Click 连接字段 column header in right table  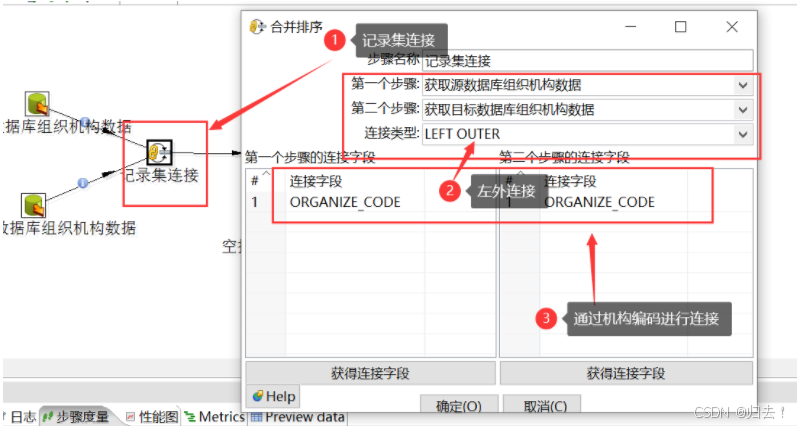[x=570, y=181]
